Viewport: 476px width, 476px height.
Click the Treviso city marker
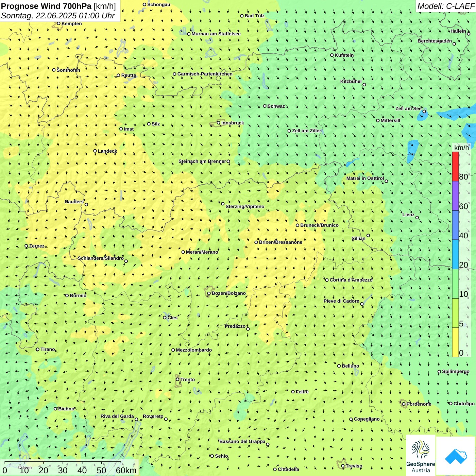click(343, 466)
